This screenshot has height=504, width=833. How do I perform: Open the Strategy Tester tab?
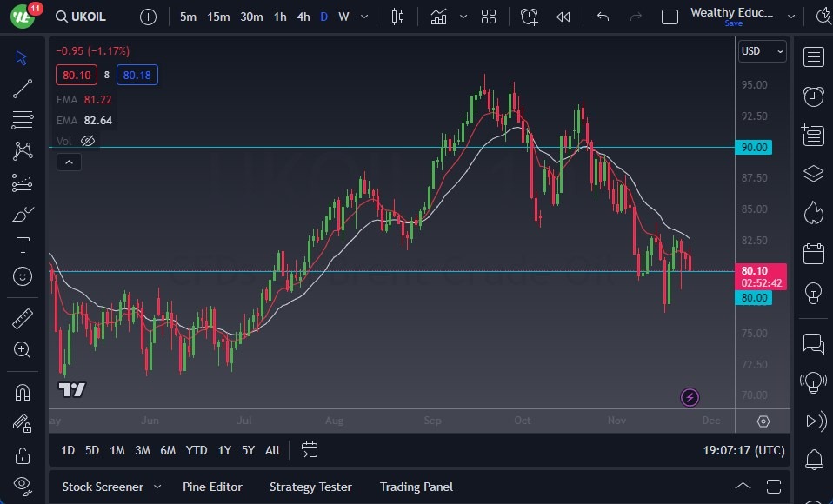[x=310, y=487]
